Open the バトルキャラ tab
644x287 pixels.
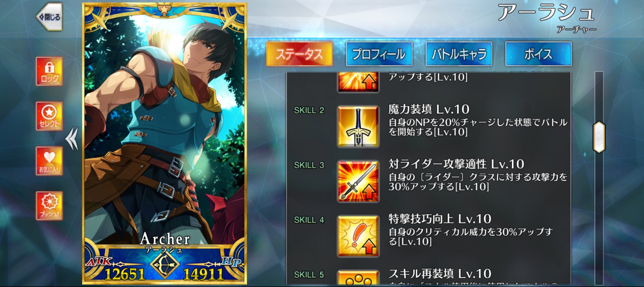[459, 54]
